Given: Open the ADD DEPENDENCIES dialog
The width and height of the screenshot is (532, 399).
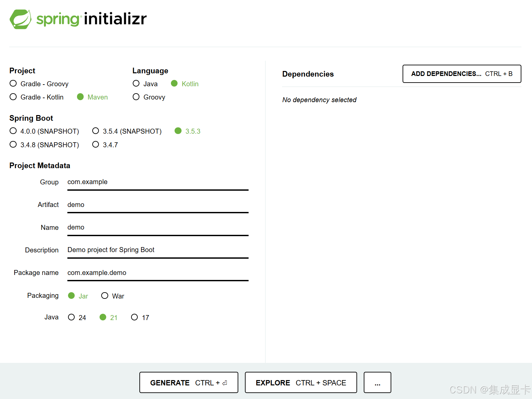Looking at the screenshot, I should (x=461, y=74).
